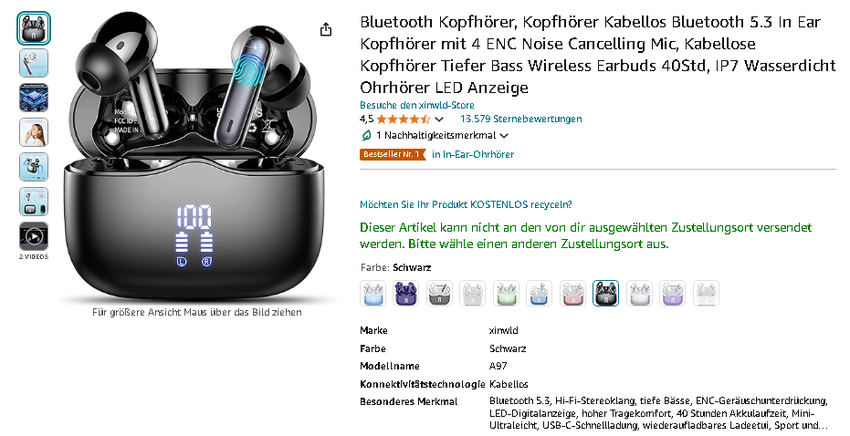This screenshot has width=850, height=436.
Task: Open the 13.579 Sternebewertungen link
Action: [x=521, y=119]
